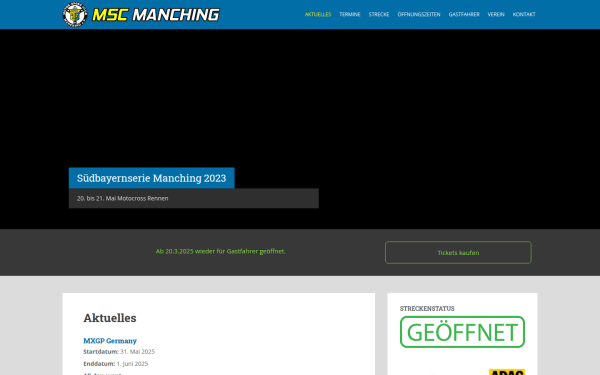Select the Enddatum 1. Juni 2025 line
This screenshot has width=600, height=375.
point(116,364)
